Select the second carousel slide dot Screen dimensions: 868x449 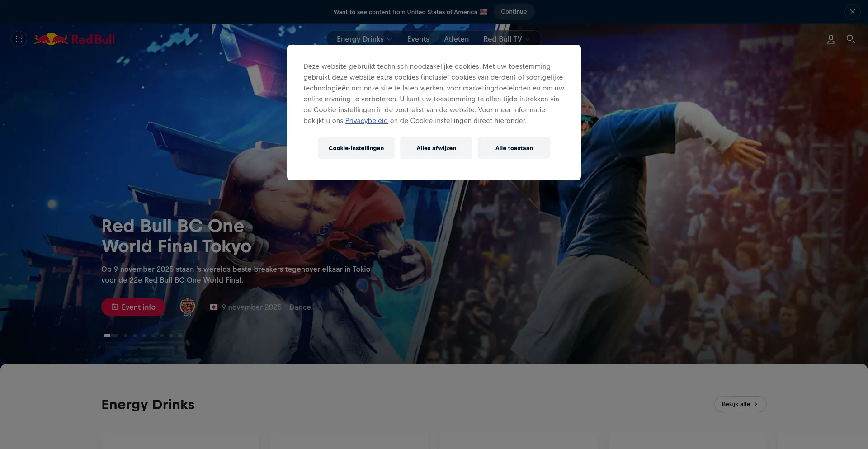126,336
